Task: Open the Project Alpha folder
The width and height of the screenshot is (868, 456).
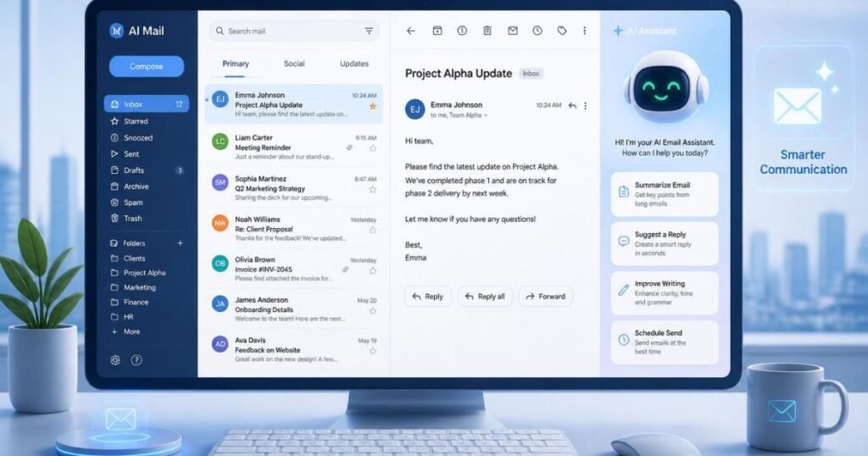Action: pyautogui.click(x=138, y=273)
